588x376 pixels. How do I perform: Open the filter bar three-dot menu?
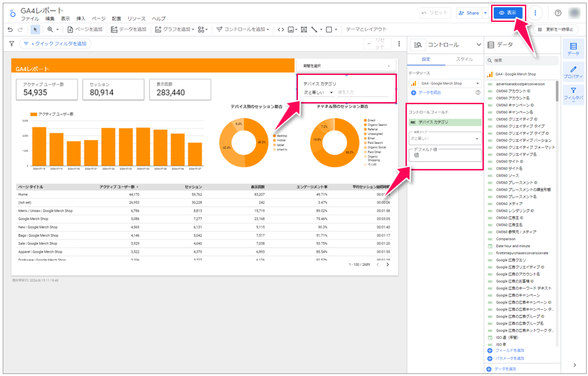[x=399, y=44]
